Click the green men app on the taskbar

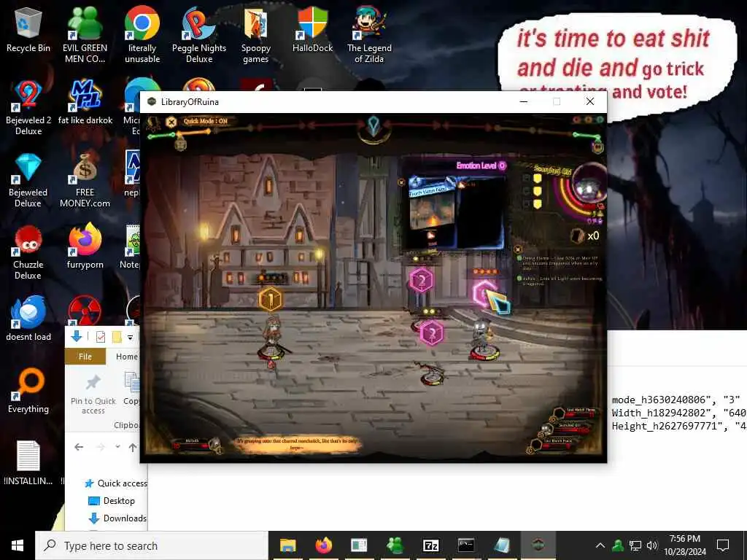395,545
